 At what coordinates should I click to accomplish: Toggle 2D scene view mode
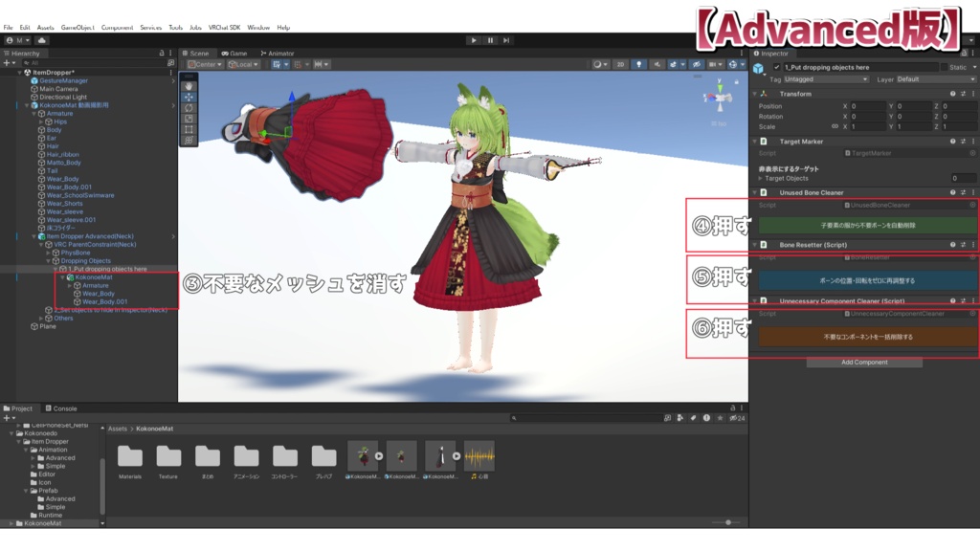coord(620,64)
